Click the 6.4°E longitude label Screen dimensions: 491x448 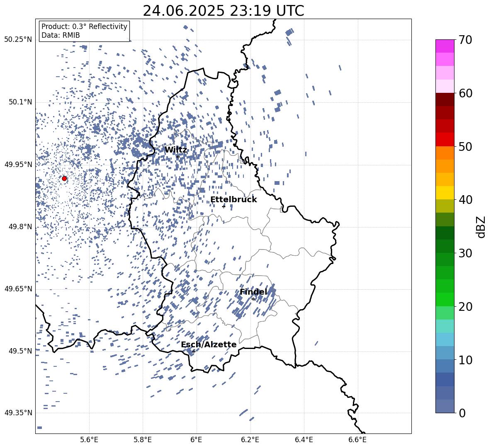304,440
